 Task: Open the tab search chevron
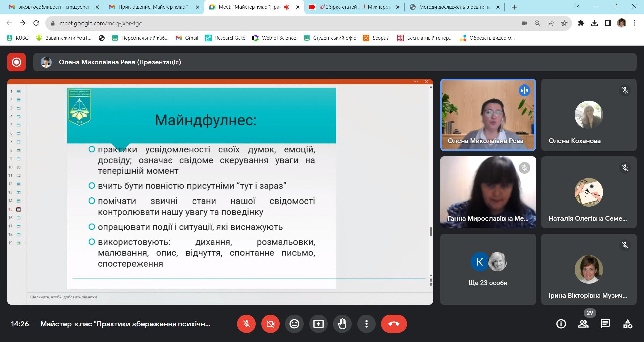(x=576, y=7)
